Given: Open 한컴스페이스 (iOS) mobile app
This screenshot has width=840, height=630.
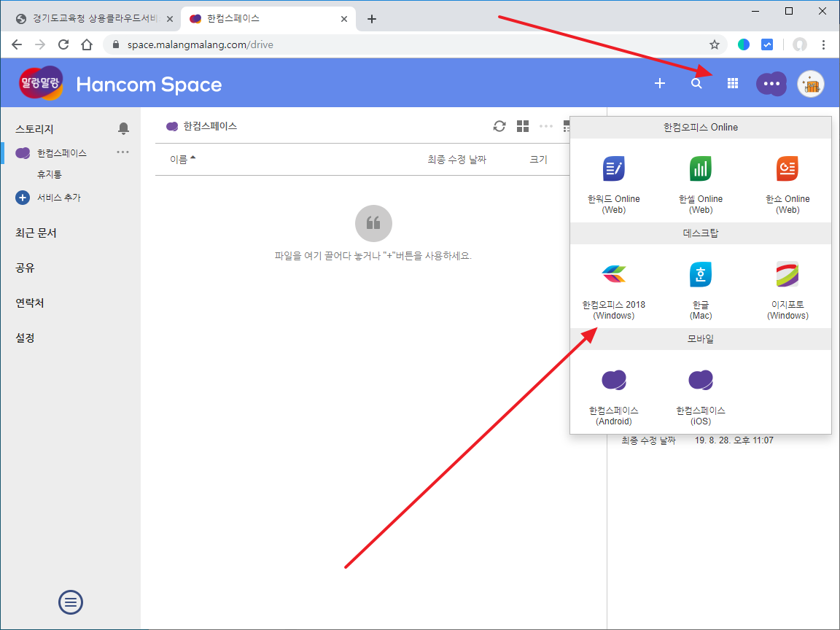Looking at the screenshot, I should point(700,397).
